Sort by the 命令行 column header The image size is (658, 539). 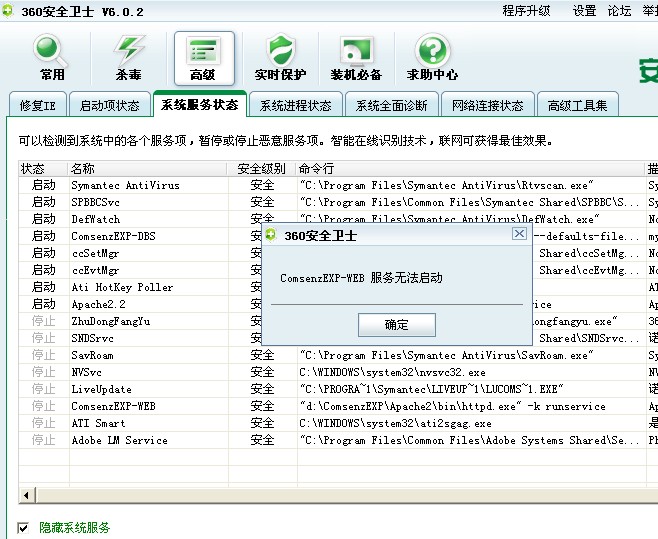(x=470, y=168)
